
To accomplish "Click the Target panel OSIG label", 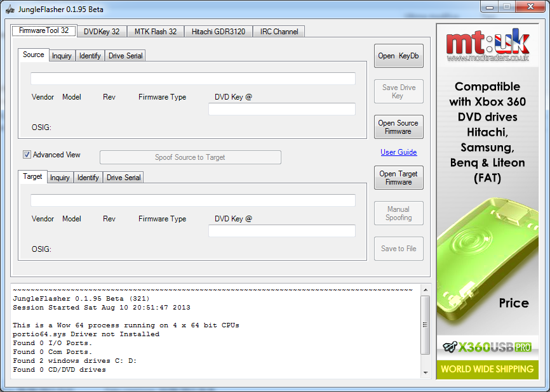I will (41, 249).
